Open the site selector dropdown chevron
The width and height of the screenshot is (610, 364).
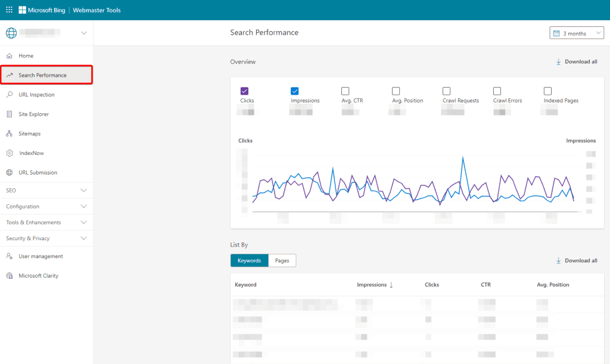tap(84, 33)
